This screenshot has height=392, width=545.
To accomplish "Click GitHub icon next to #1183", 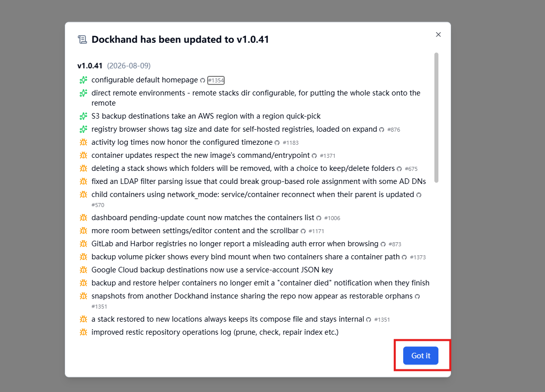I will (x=277, y=143).
